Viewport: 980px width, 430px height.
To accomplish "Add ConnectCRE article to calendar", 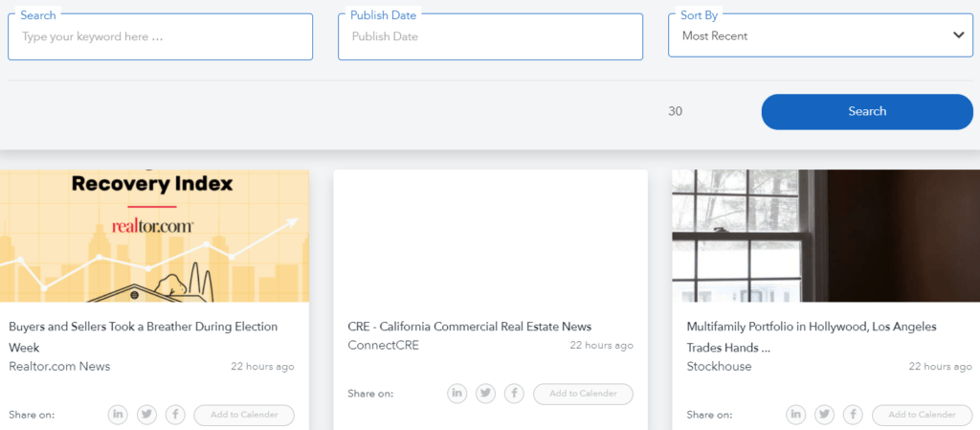I will pos(583,394).
